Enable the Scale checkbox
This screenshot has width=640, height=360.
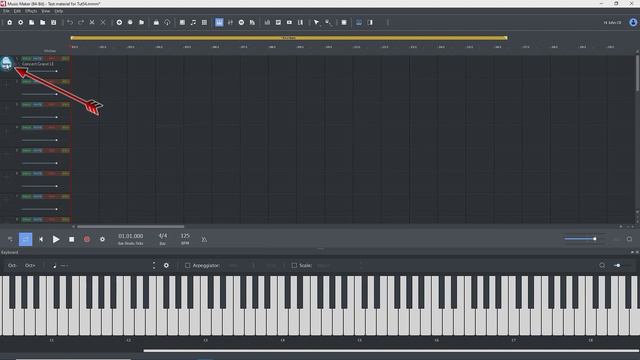pos(294,265)
